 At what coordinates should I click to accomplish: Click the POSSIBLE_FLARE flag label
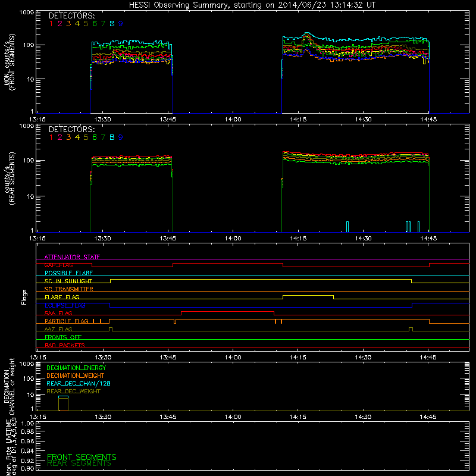point(68,273)
